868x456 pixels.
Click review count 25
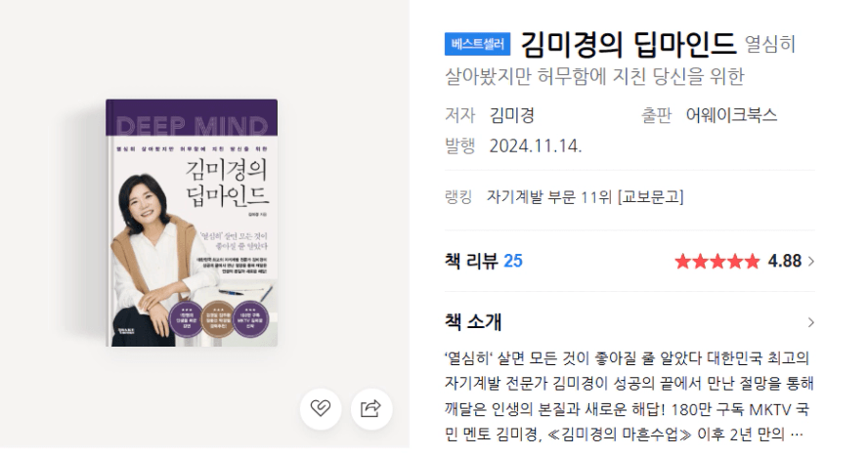513,261
